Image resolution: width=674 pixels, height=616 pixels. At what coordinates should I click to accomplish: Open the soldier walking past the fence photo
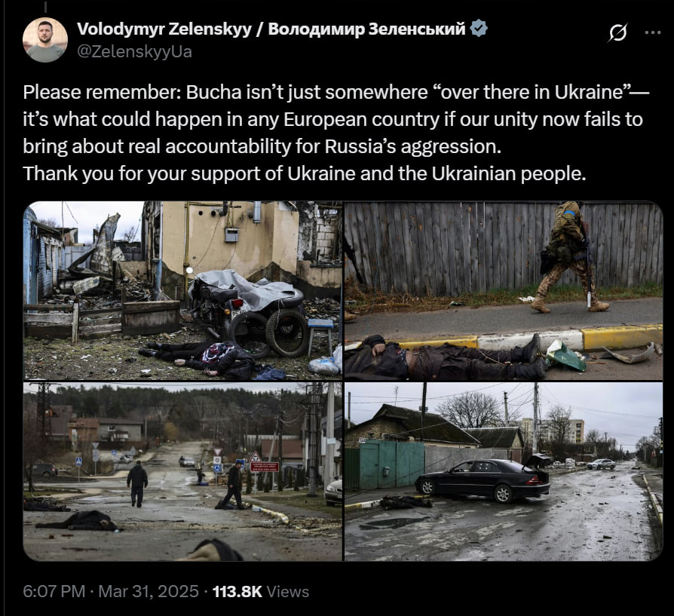pos(504,290)
